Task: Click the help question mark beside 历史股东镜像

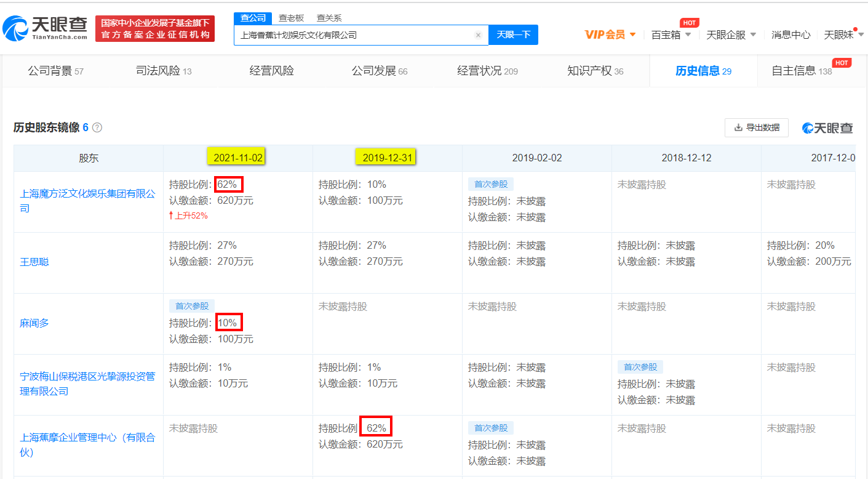Action: [97, 128]
